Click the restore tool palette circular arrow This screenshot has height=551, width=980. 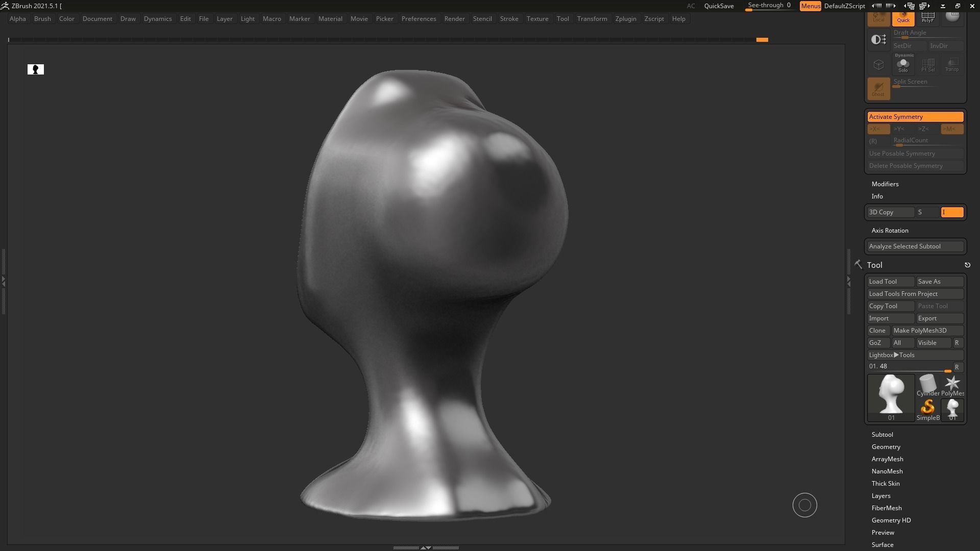pos(967,265)
